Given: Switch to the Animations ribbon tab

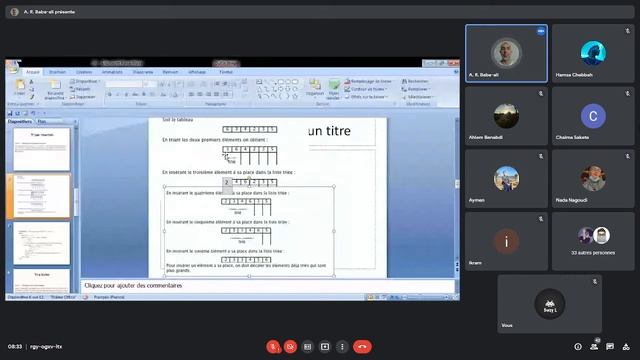Looking at the screenshot, I should (x=112, y=72).
